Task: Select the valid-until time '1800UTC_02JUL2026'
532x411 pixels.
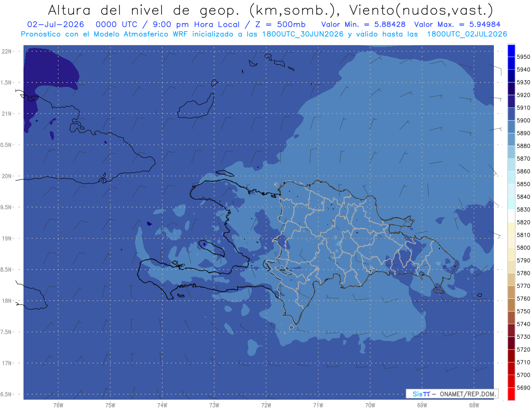Action: [x=467, y=34]
